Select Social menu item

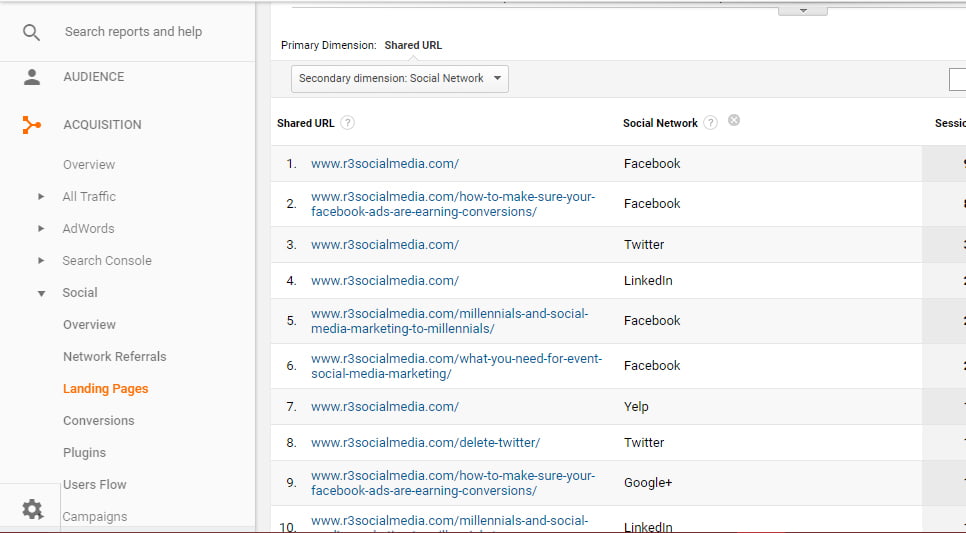tap(79, 293)
